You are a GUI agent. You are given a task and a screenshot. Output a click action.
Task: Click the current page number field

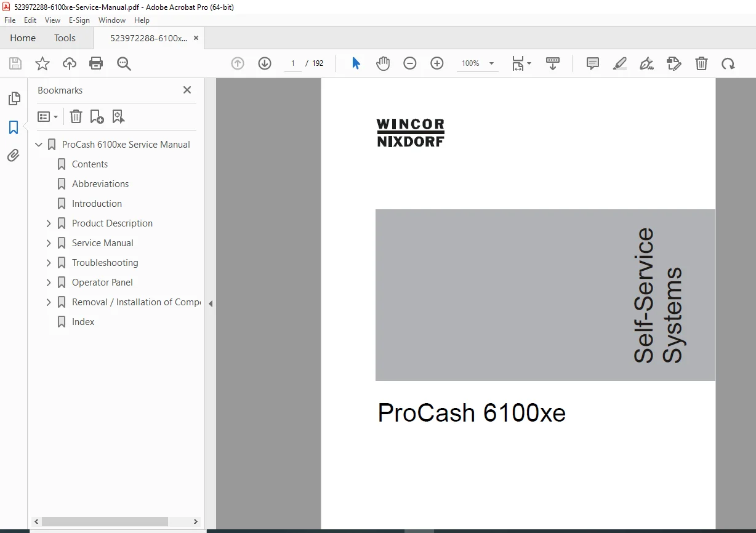pyautogui.click(x=292, y=63)
